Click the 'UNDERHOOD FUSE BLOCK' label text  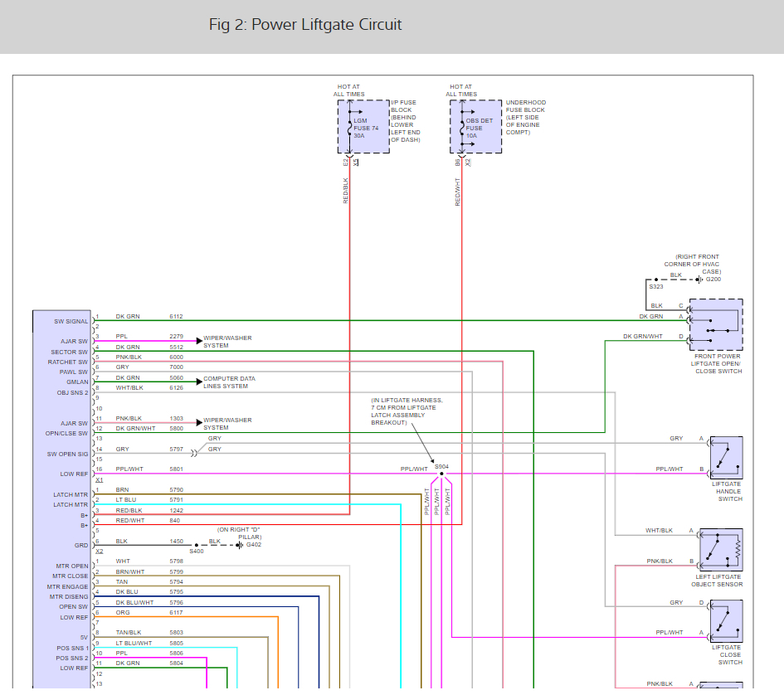525,106
